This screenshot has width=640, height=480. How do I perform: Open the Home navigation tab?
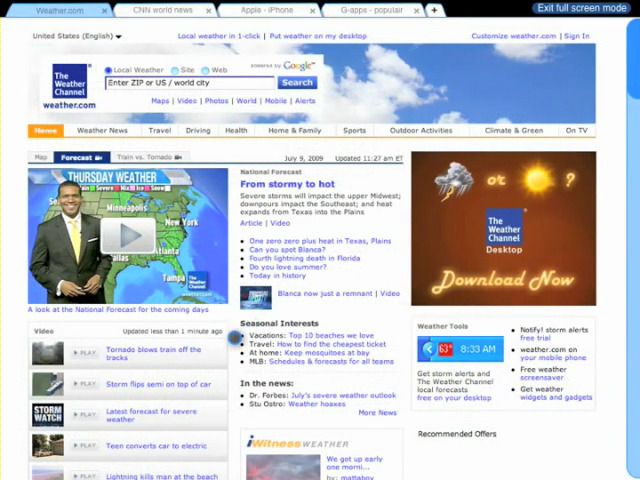coord(46,131)
